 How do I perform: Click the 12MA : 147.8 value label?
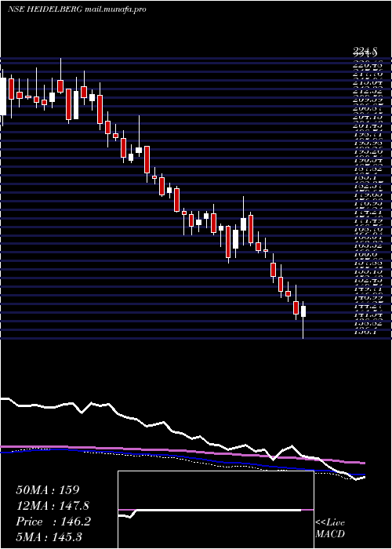[53, 506]
